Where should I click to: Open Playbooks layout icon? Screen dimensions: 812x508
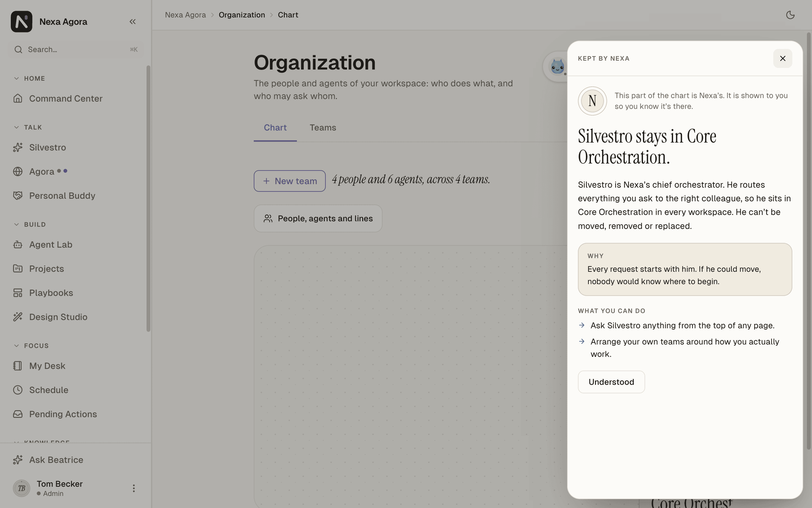(18, 293)
